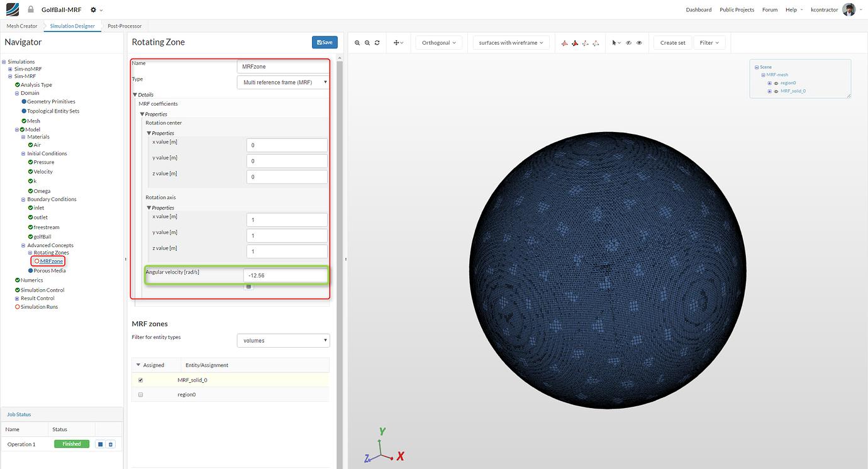Image resolution: width=868 pixels, height=469 pixels.
Task: Show all entities with the eye toolbar icon
Action: point(639,42)
